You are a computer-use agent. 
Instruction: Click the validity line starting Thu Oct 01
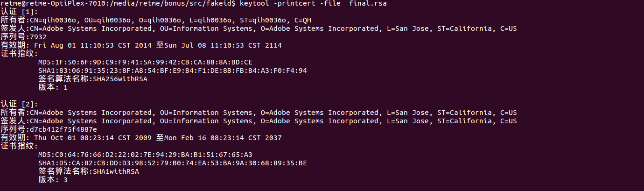coord(157,138)
